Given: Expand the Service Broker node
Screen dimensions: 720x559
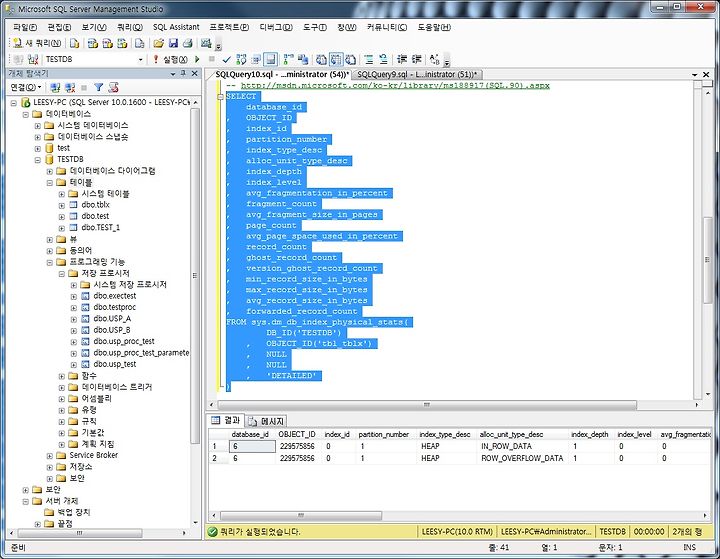Looking at the screenshot, I should click(50, 456).
